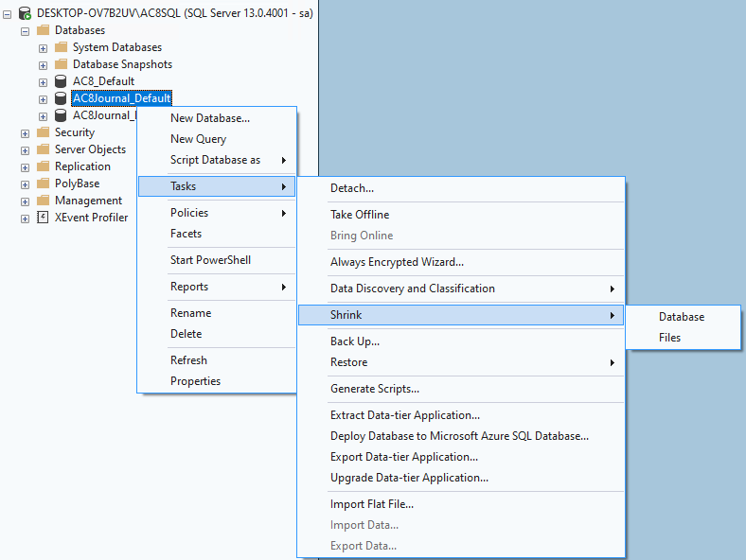The image size is (746, 560).
Task: Select New Query menu entry
Action: click(x=217, y=139)
